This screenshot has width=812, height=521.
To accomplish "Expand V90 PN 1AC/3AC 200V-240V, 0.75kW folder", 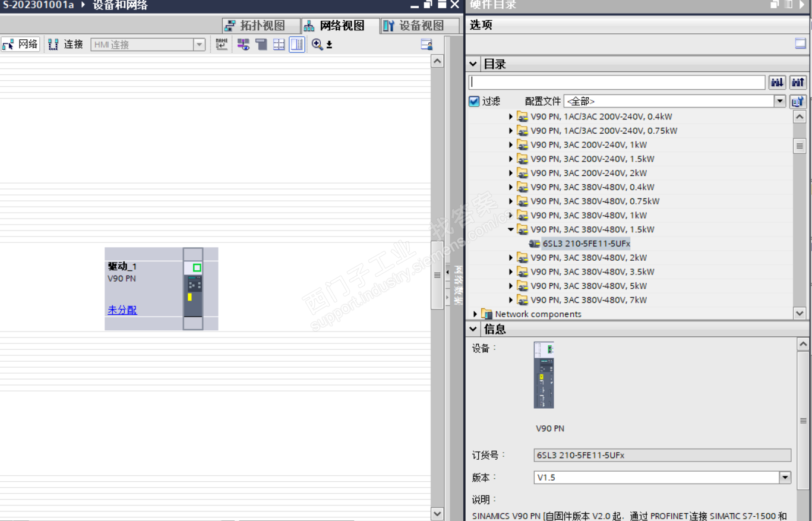I will pyautogui.click(x=511, y=131).
